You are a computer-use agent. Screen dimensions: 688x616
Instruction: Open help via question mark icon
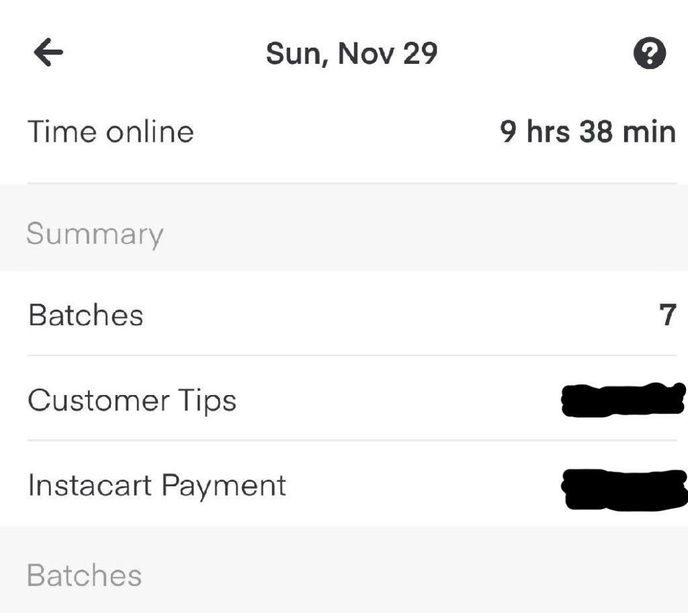[650, 53]
